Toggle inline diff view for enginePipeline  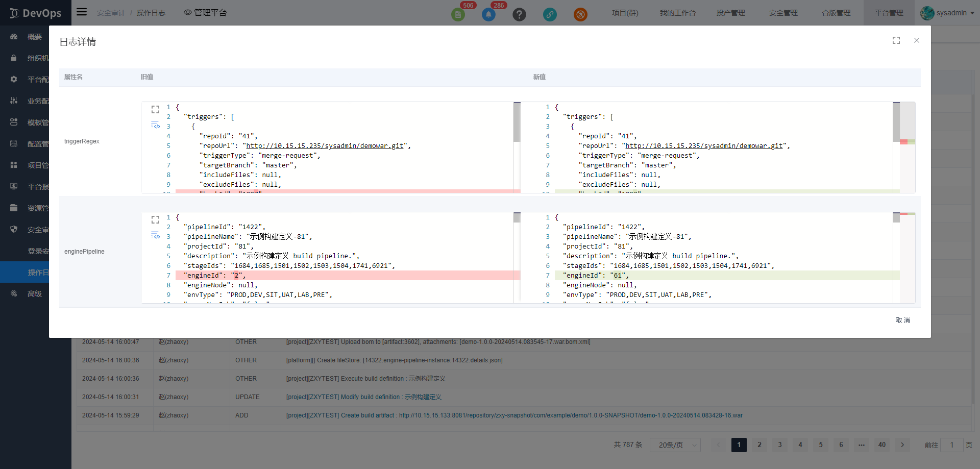(x=155, y=235)
